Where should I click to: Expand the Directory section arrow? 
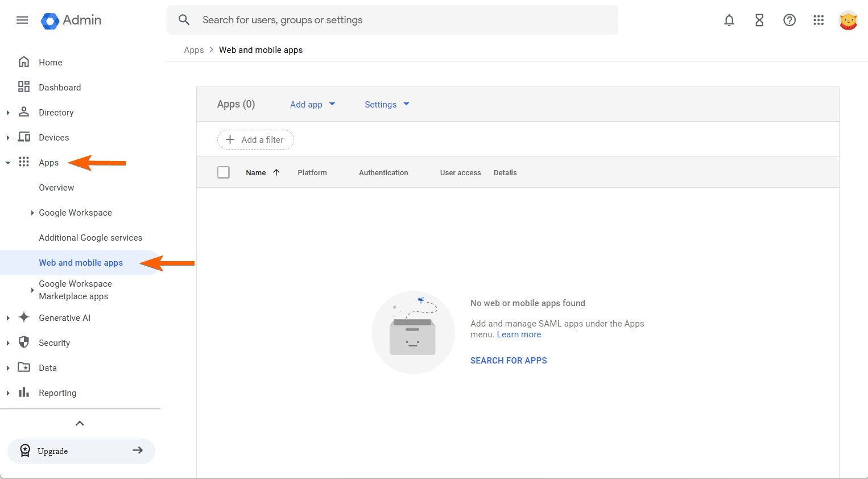coord(8,113)
